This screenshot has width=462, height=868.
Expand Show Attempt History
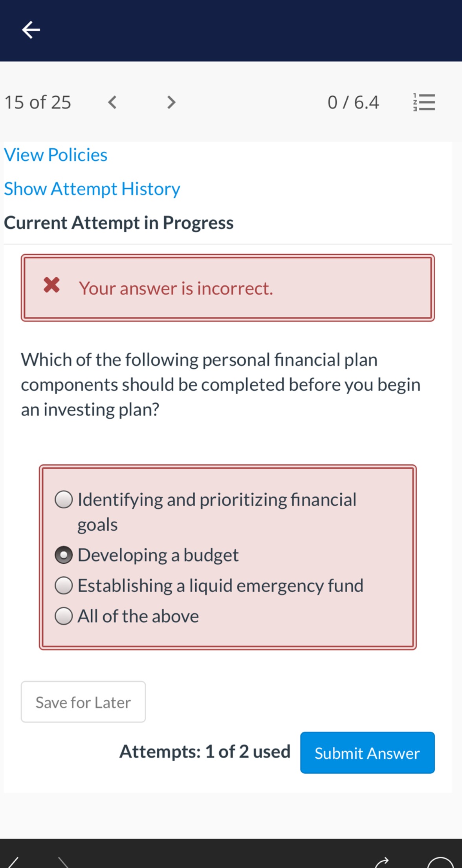pyautogui.click(x=92, y=189)
